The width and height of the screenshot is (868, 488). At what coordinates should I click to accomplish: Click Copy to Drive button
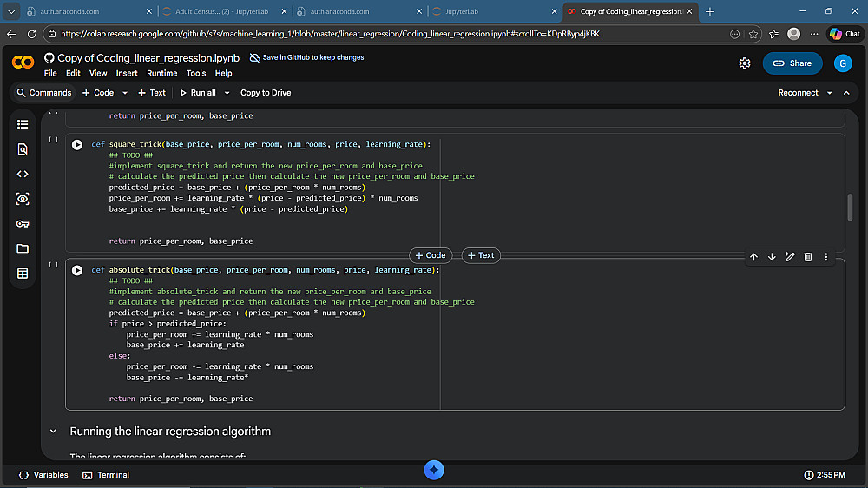coord(266,93)
